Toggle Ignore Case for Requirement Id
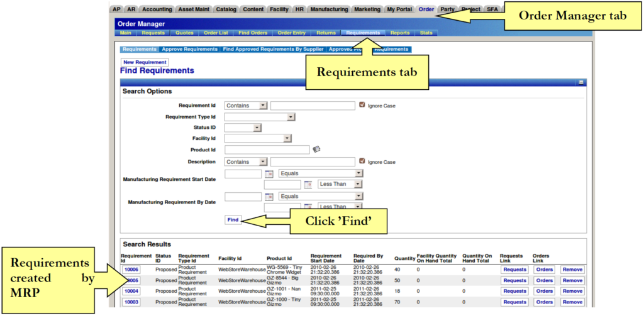This screenshot has width=644, height=316. [362, 105]
